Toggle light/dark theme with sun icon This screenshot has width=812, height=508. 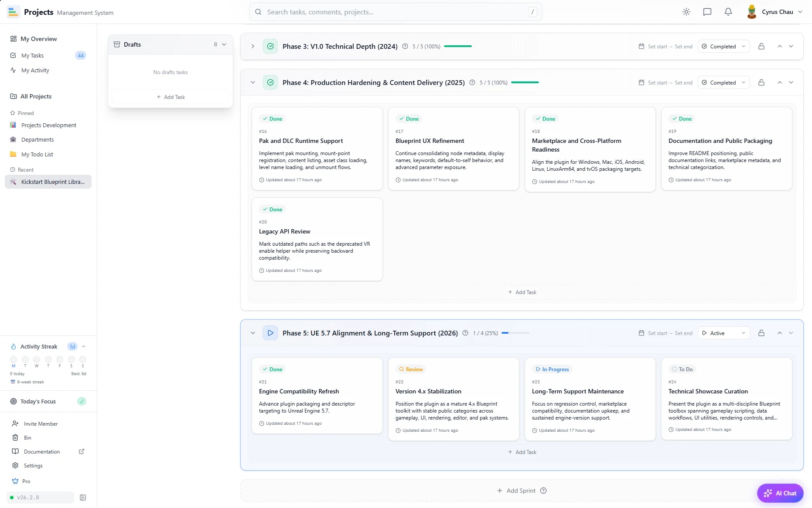(x=686, y=12)
